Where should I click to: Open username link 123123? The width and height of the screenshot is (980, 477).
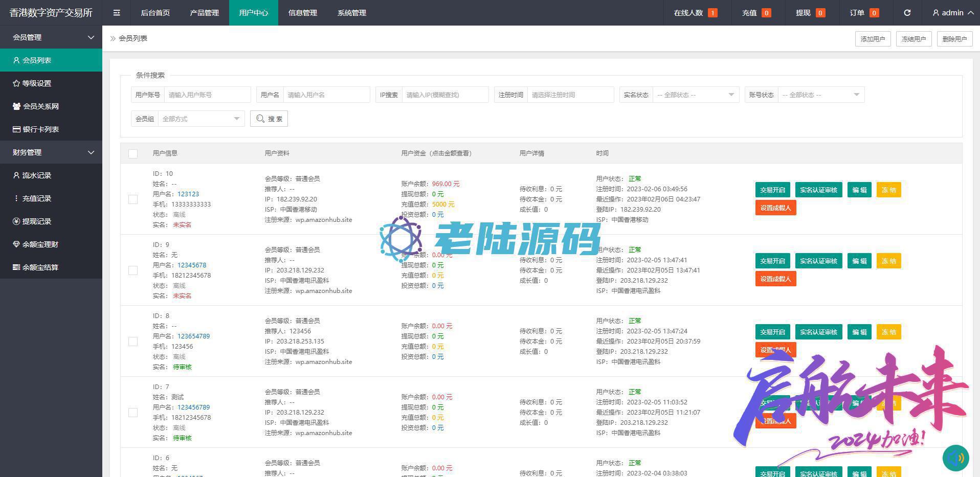click(188, 194)
